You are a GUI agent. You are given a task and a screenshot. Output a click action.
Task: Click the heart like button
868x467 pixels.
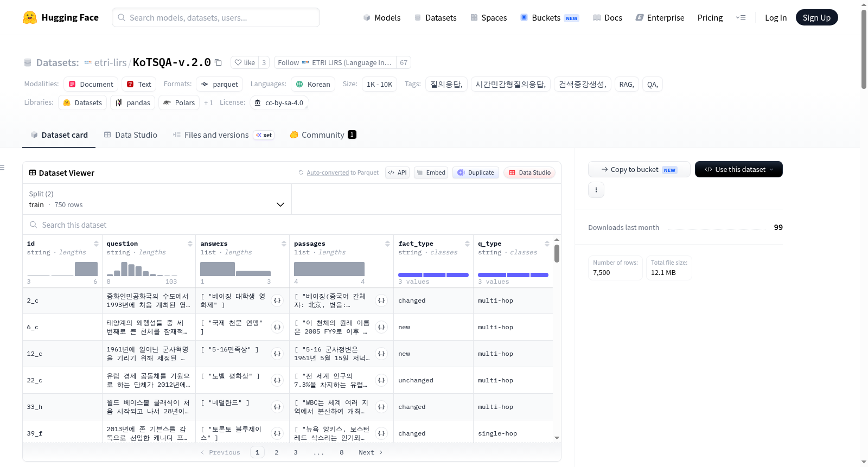coord(245,62)
